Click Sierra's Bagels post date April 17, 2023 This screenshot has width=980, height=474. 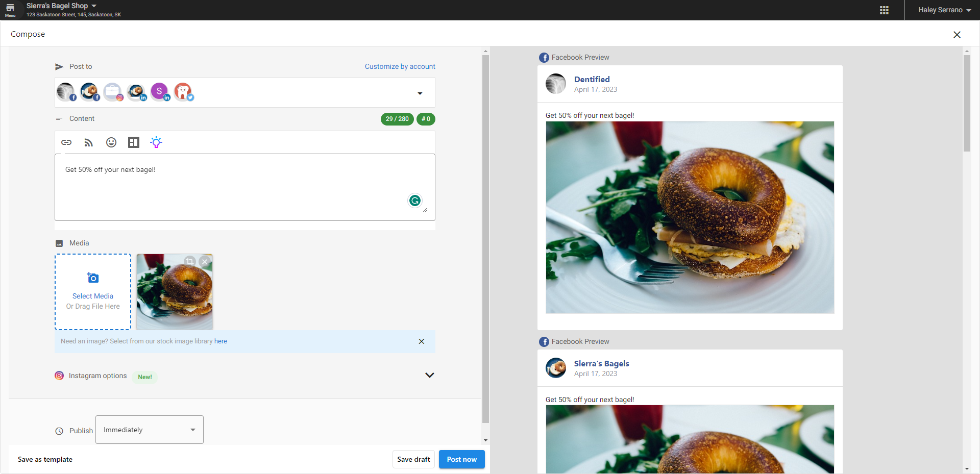595,373
